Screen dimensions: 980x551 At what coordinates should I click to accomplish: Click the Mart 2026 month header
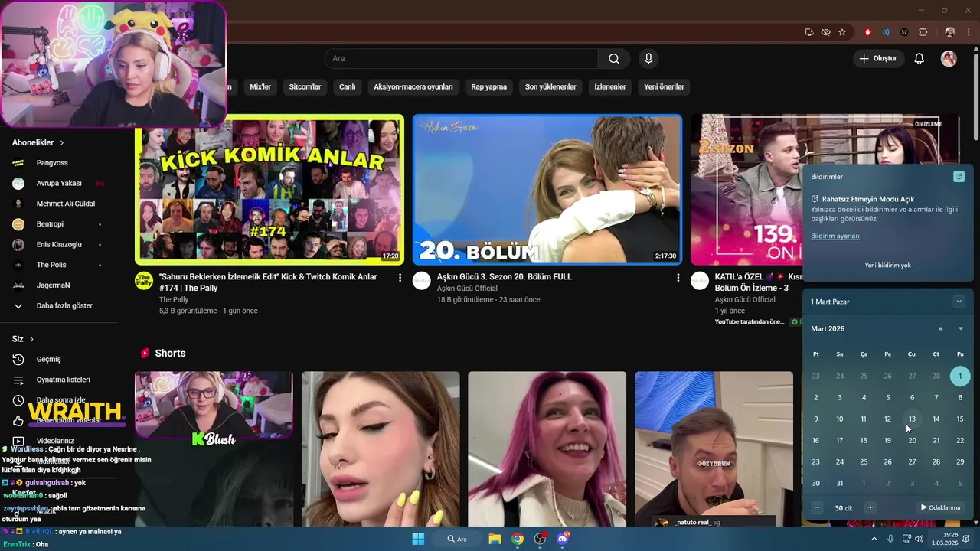tap(828, 329)
